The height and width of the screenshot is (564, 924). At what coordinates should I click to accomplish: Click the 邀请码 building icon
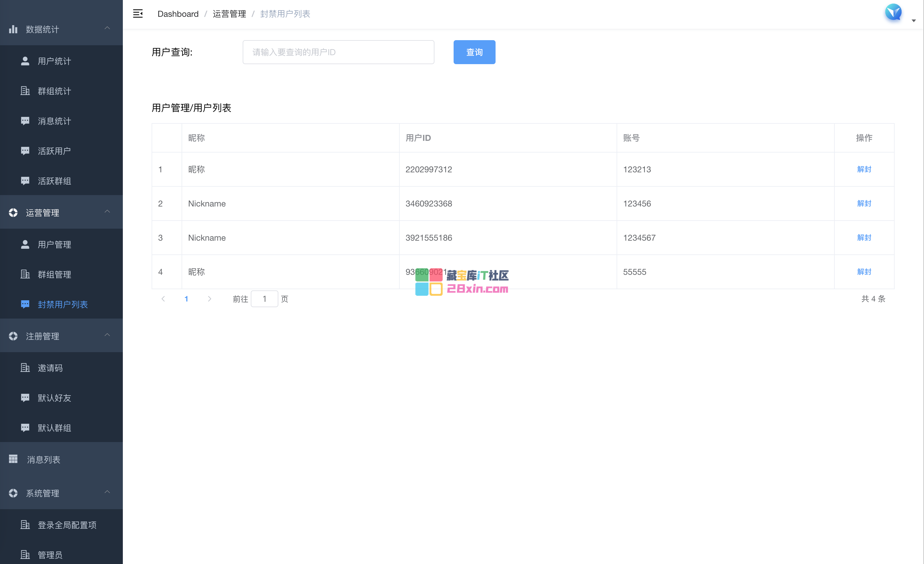click(x=25, y=368)
